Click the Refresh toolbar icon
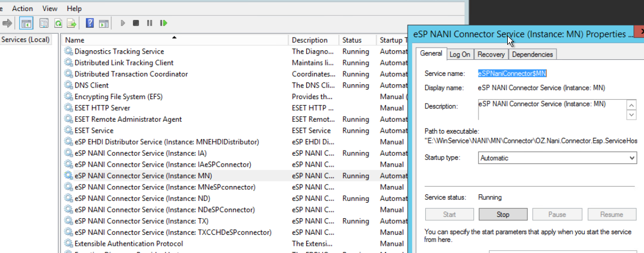Viewport: 644px width, 253px height. click(x=58, y=23)
